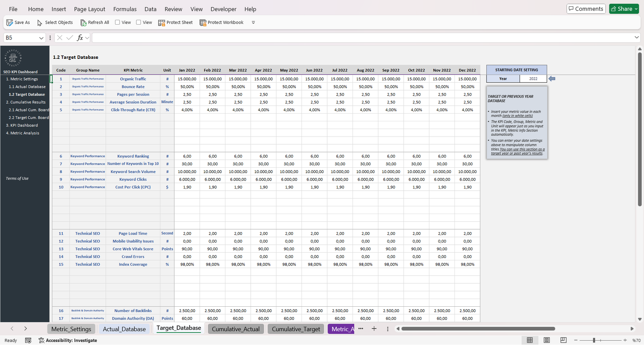
Task: Add a new sheet with plus icon
Action: point(374,329)
